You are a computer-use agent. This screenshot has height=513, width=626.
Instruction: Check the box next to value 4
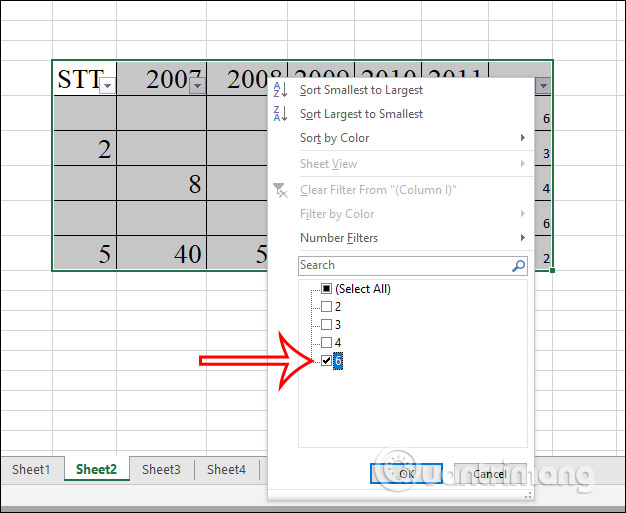[326, 343]
